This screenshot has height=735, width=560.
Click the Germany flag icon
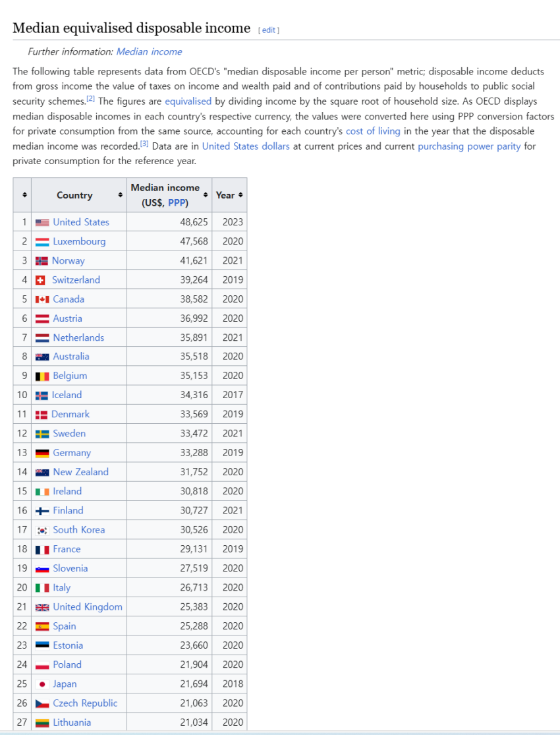tap(42, 453)
